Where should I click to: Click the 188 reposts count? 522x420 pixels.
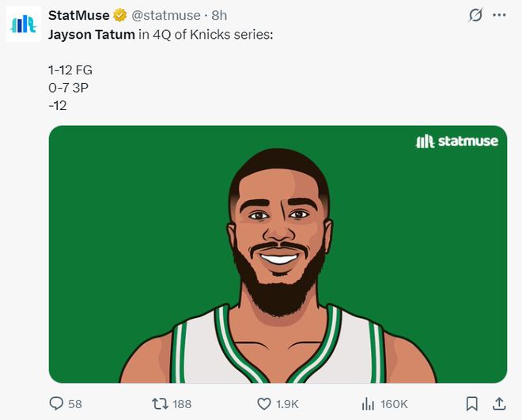[x=182, y=404]
